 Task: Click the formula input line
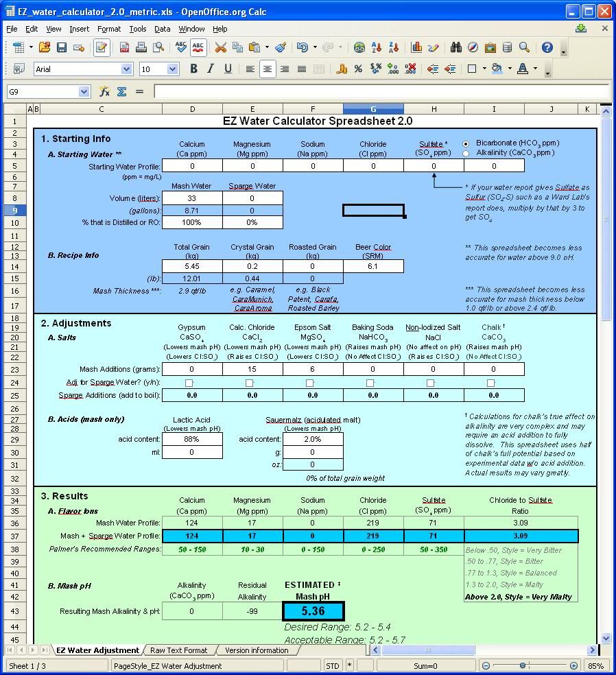pyautogui.click(x=381, y=91)
